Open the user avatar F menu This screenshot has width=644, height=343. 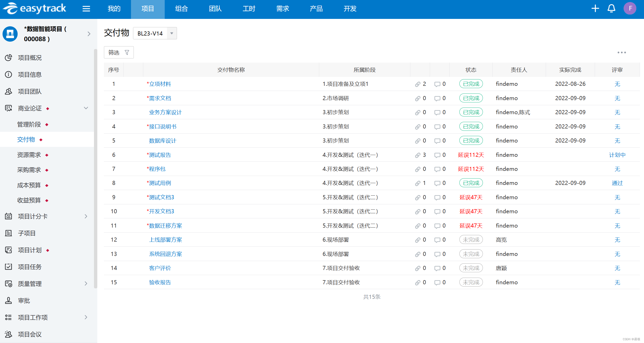coord(630,8)
